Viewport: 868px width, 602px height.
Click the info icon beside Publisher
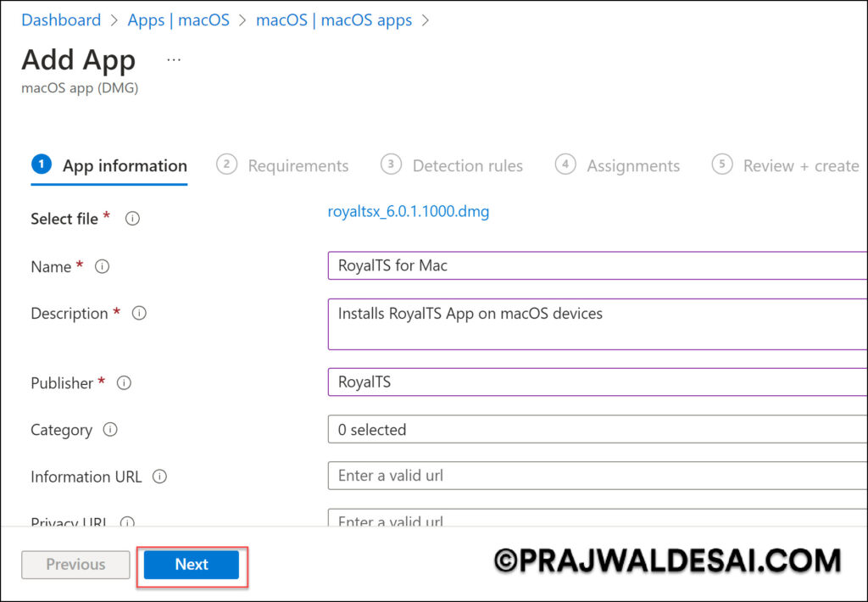pyautogui.click(x=124, y=382)
